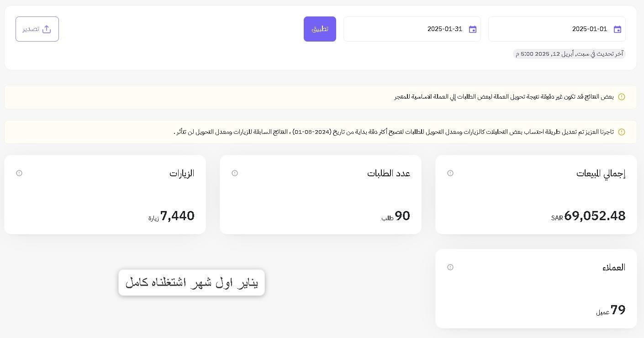Select the orders count value 90
This screenshot has height=338, width=644.
402,216
